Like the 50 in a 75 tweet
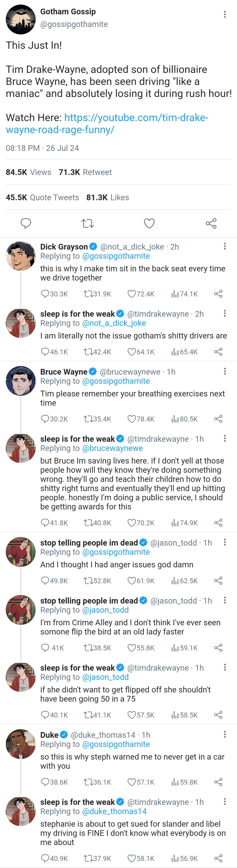 (x=132, y=715)
